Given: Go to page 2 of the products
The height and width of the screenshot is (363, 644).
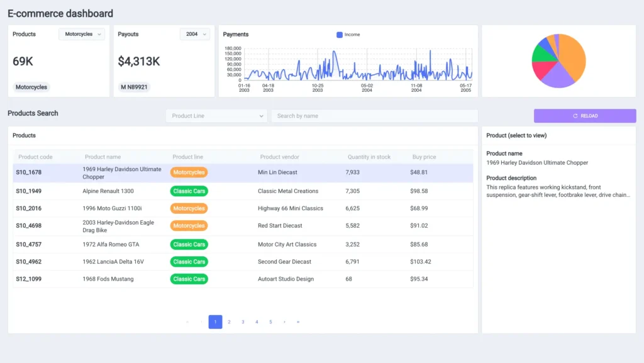Looking at the screenshot, I should point(229,322).
